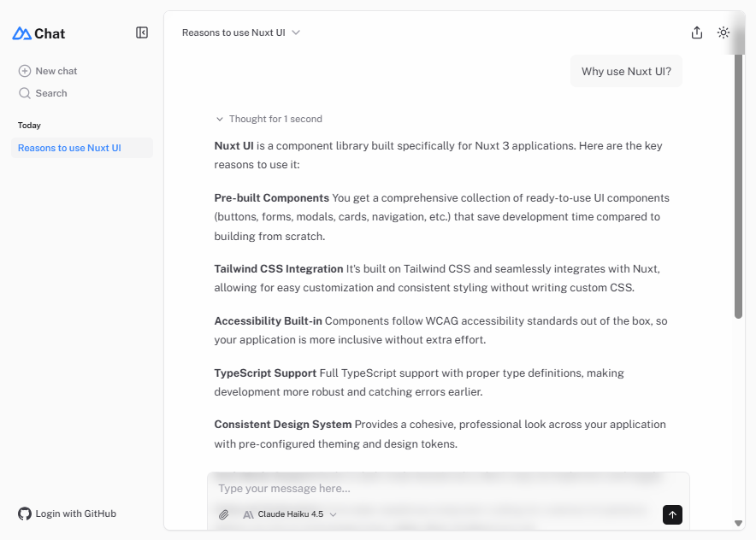Click the 'Accessibility Built-in' heading text

point(268,320)
